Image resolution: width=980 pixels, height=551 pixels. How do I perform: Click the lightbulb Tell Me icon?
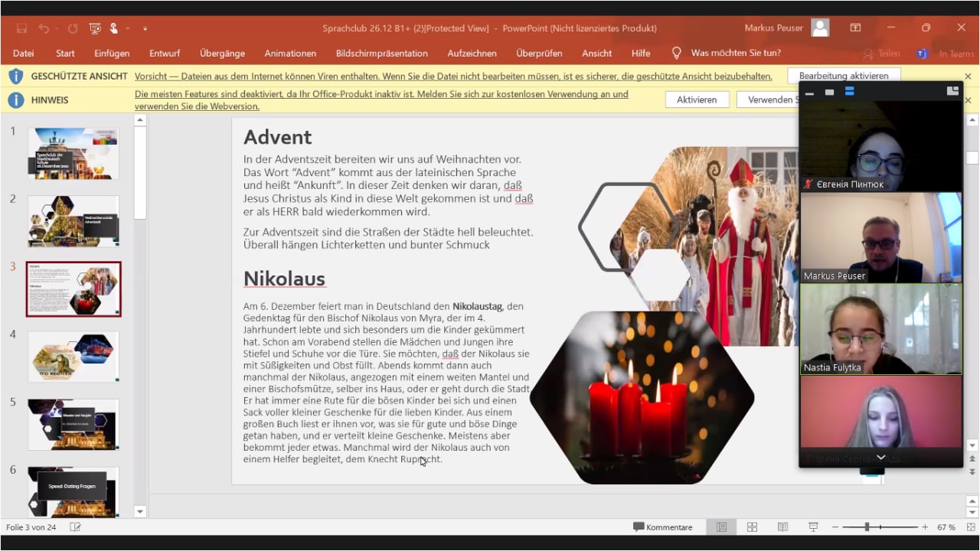coord(676,54)
